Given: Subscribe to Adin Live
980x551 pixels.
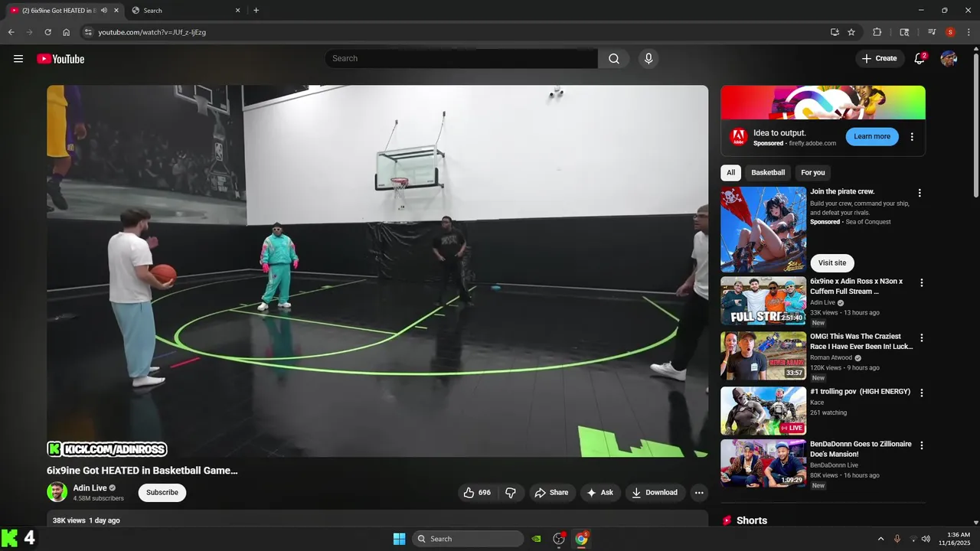Looking at the screenshot, I should click(x=162, y=493).
